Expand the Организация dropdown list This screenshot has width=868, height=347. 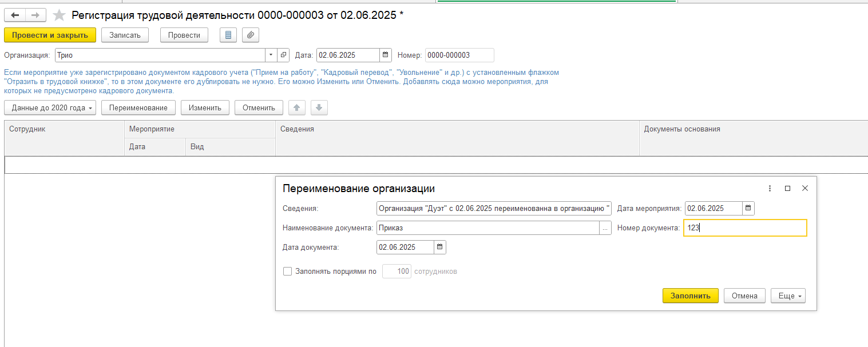click(x=271, y=55)
